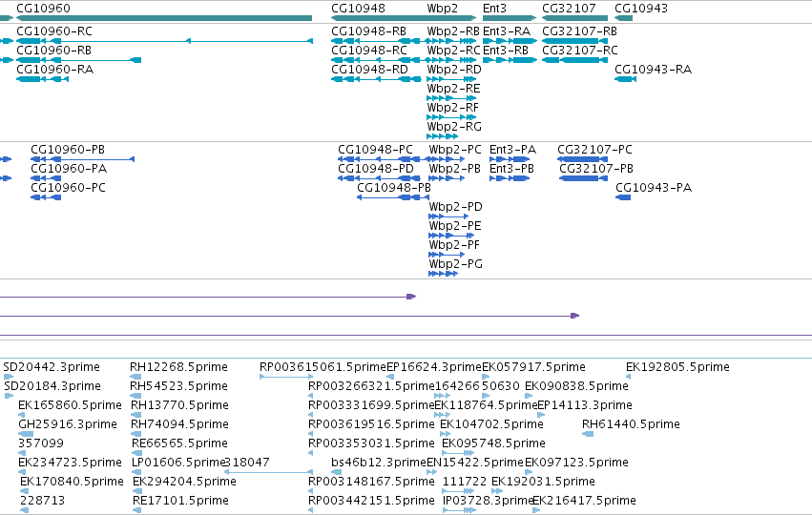Click EST RH13770.5prime

point(179,405)
